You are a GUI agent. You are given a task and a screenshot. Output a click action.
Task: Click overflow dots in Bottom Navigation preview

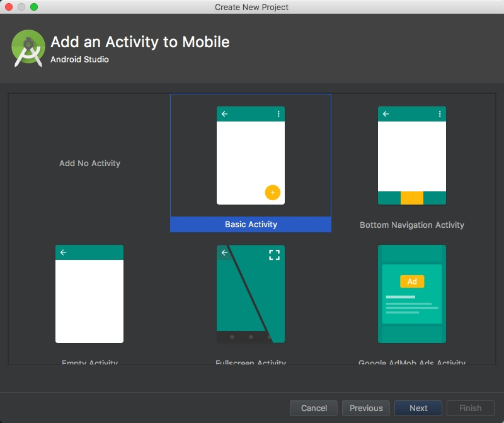click(x=440, y=114)
